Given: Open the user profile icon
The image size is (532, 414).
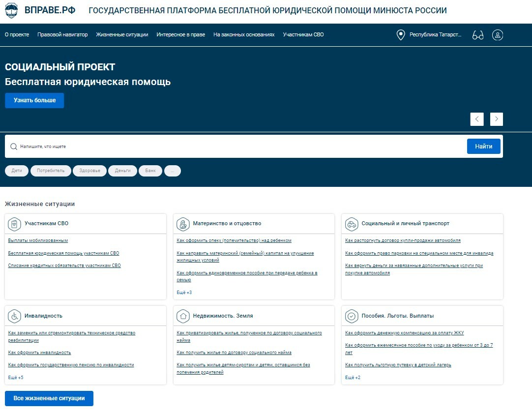Looking at the screenshot, I should tap(497, 35).
